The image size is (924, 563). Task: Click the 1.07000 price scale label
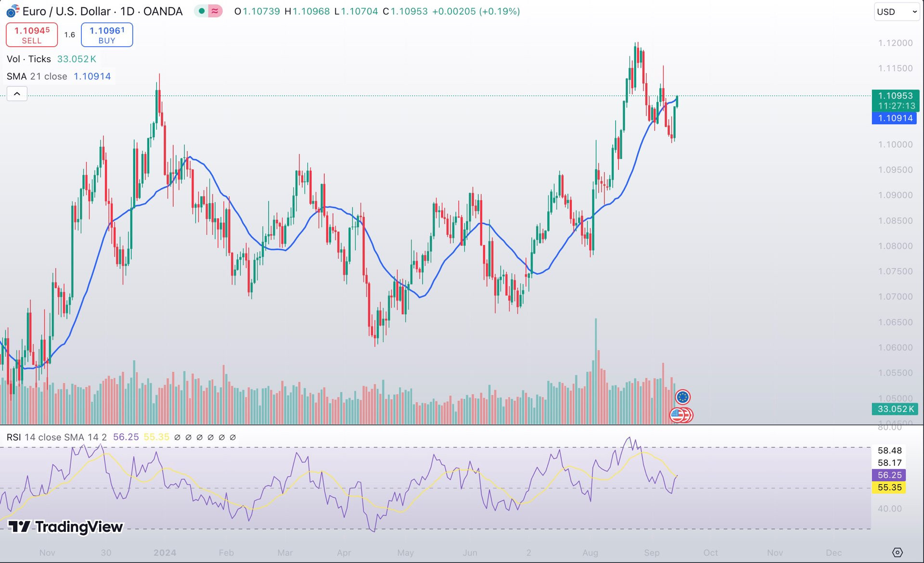pos(895,296)
